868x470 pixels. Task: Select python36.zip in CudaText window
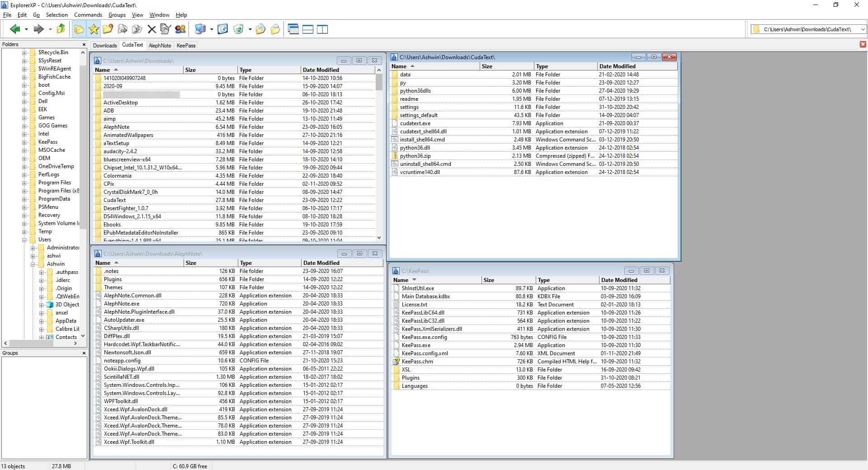[x=415, y=156]
